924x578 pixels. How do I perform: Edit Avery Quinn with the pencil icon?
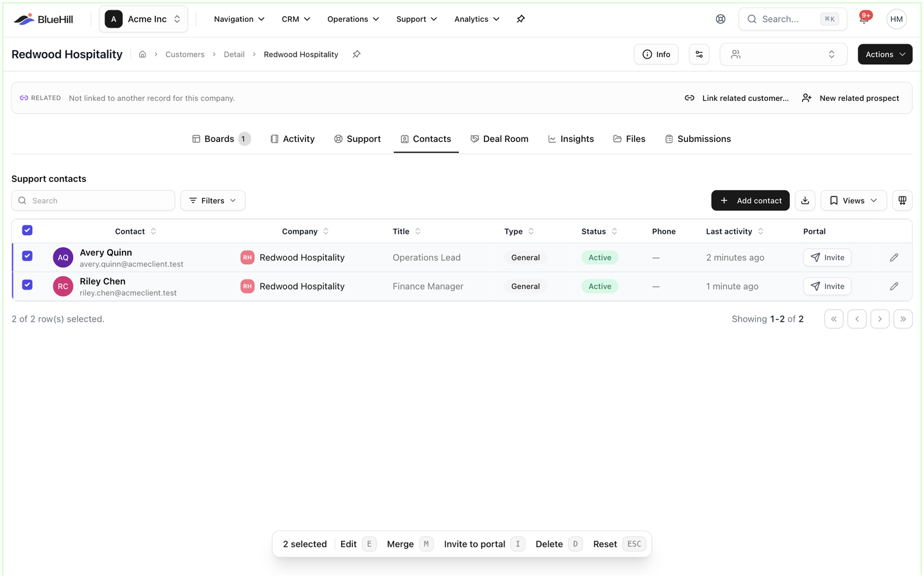click(894, 258)
